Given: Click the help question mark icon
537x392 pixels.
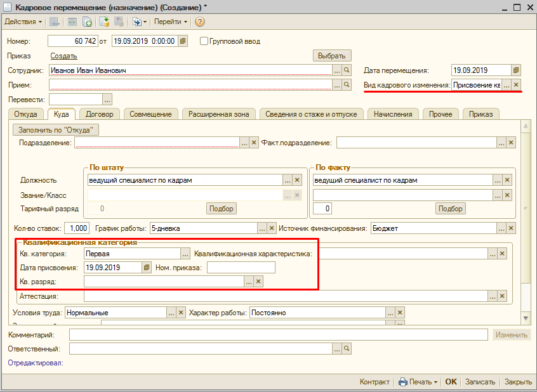Looking at the screenshot, I should click(x=200, y=22).
